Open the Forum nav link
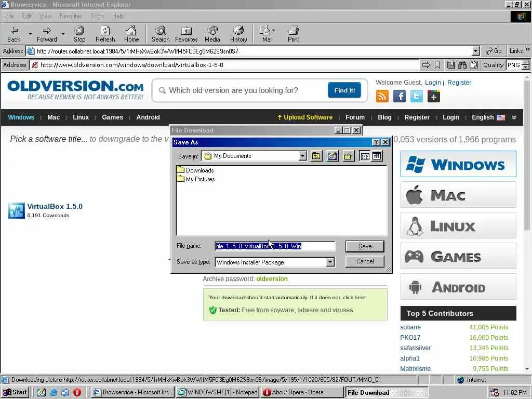The width and height of the screenshot is (532, 399). pyautogui.click(x=355, y=117)
